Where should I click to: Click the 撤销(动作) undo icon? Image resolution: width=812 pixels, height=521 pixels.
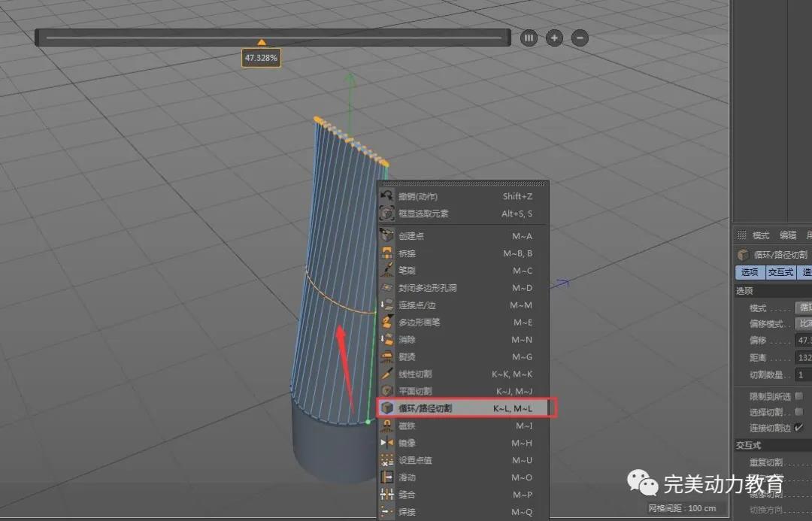pyautogui.click(x=387, y=196)
